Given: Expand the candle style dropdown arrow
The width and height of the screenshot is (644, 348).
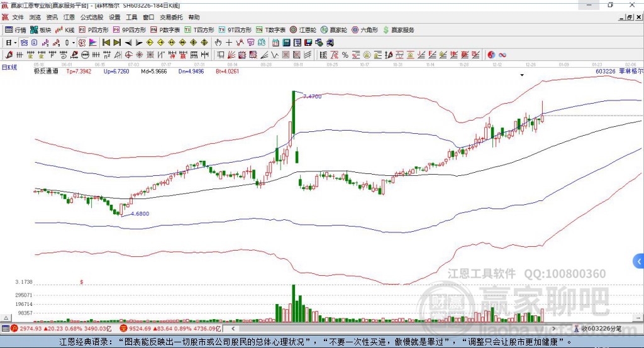Looking at the screenshot, I should (74, 43).
